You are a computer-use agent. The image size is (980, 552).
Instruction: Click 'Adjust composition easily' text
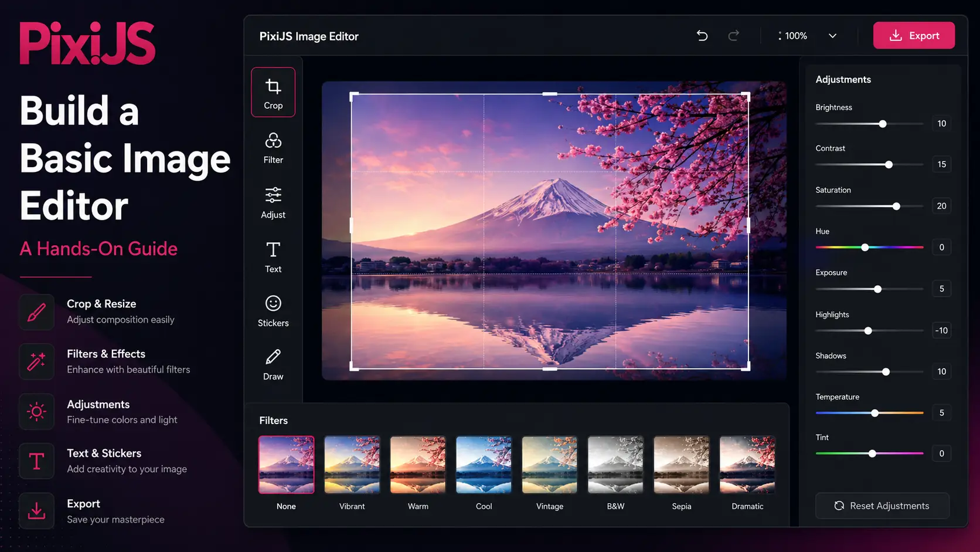(121, 320)
